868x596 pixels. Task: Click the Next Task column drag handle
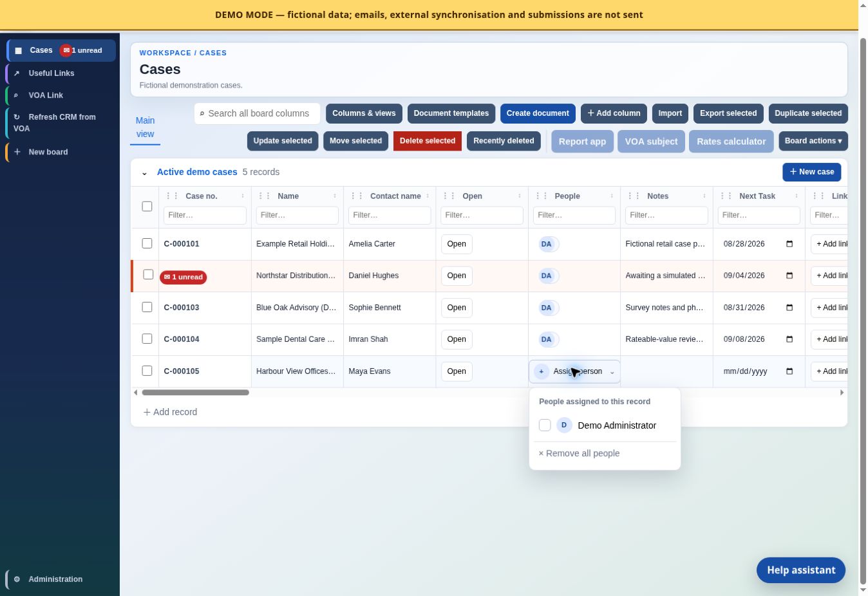pos(726,196)
